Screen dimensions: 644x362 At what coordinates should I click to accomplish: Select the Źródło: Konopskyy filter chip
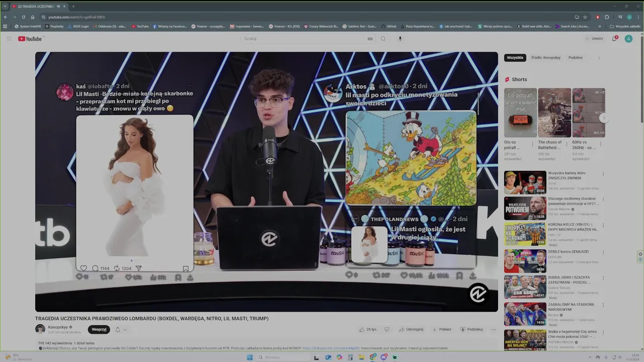(546, 58)
